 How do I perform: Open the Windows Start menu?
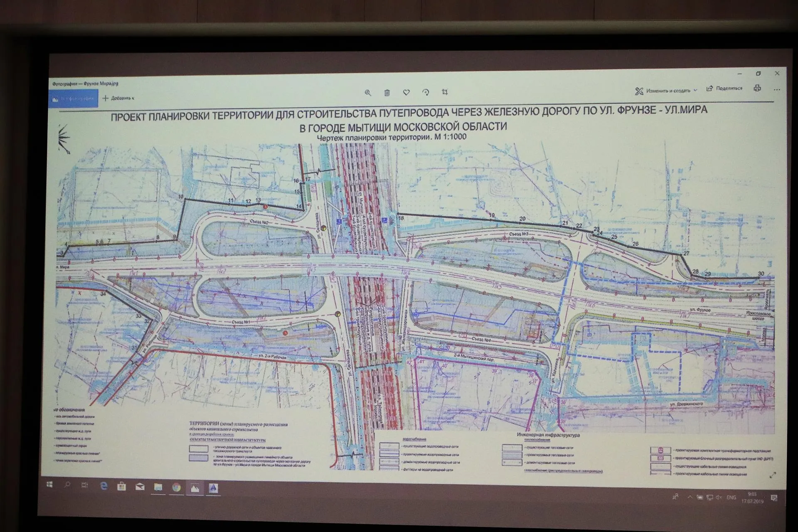[49, 485]
